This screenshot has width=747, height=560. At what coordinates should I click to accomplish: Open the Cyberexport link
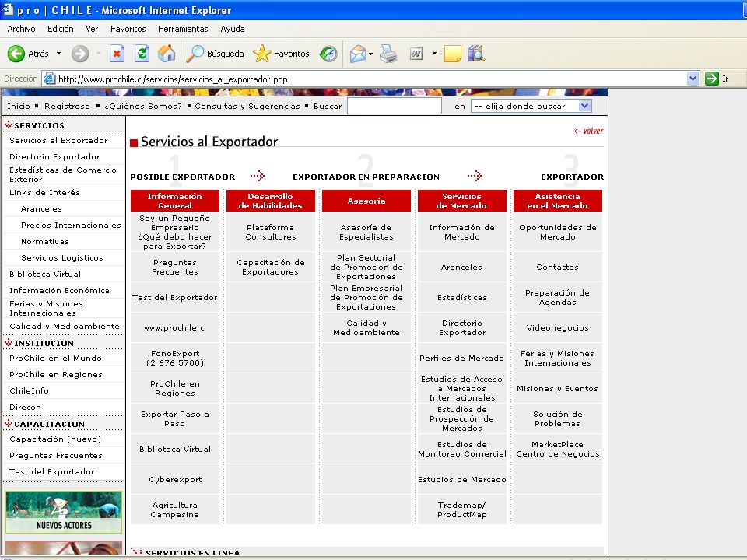[x=175, y=480]
